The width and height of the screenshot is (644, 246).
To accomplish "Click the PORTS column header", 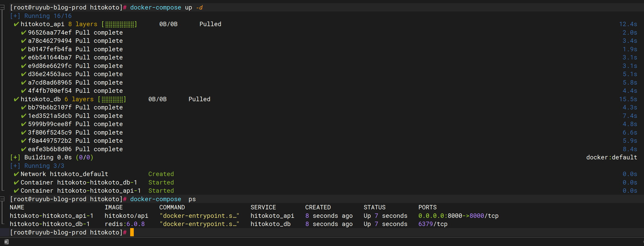I will click(x=427, y=207).
